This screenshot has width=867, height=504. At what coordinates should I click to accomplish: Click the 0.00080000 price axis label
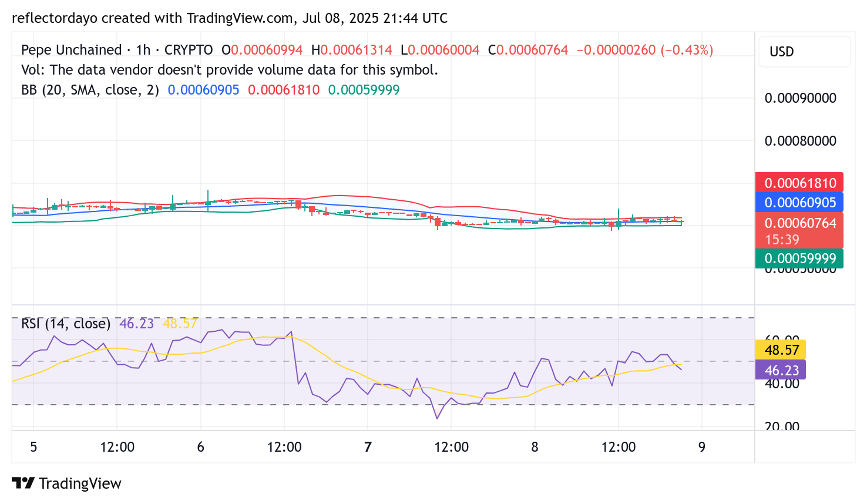click(x=800, y=141)
